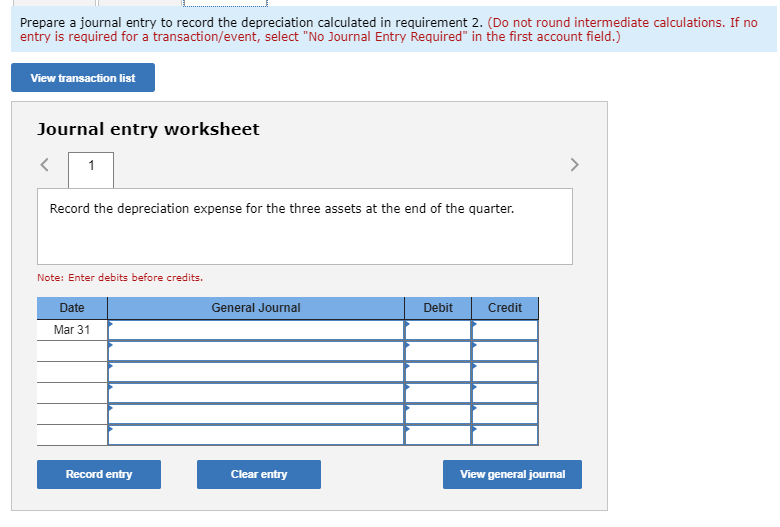Open fifth row General Journal account dropdown
This screenshot has width=780, height=527.
coord(256,414)
